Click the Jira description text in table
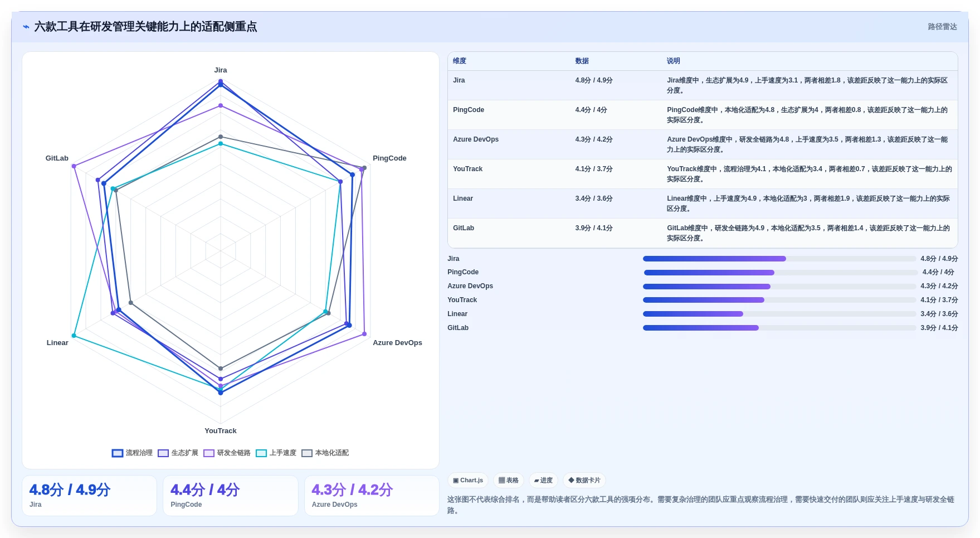 pyautogui.click(x=807, y=85)
